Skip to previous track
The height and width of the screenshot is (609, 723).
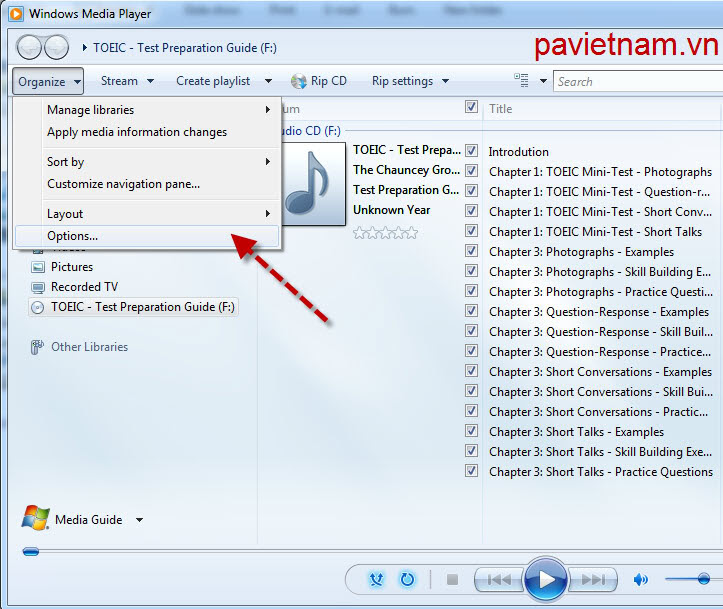[499, 579]
